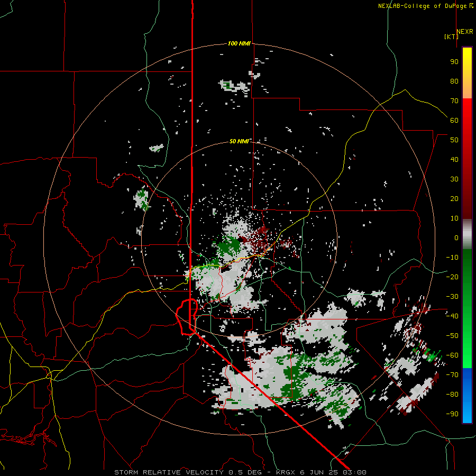Click the NEXR label at top right

click(x=465, y=32)
